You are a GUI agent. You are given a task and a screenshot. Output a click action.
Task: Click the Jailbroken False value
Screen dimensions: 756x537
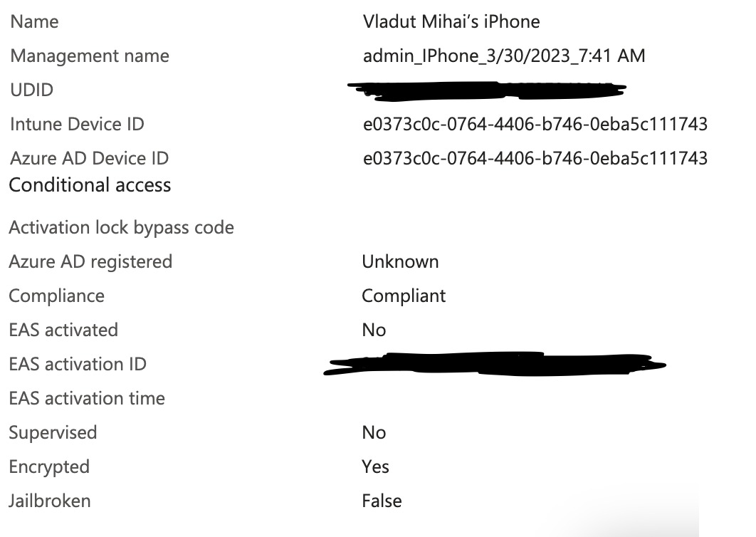382,501
